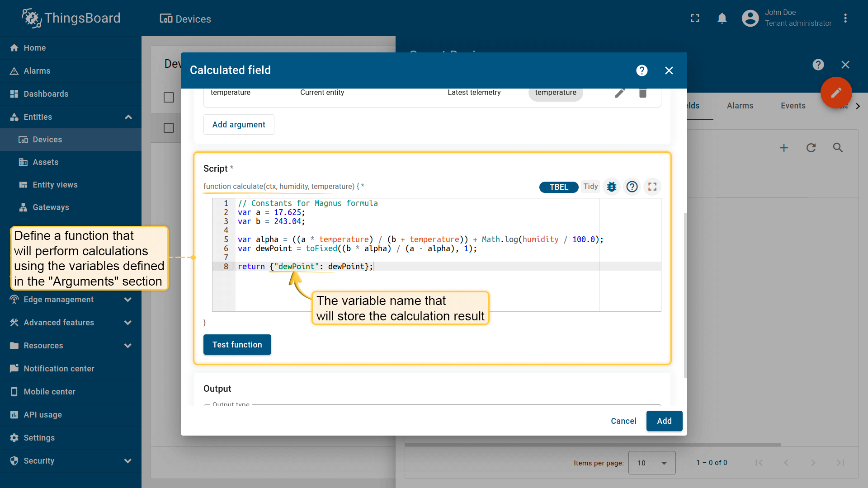Expand Advanced features menu

[x=128, y=323]
